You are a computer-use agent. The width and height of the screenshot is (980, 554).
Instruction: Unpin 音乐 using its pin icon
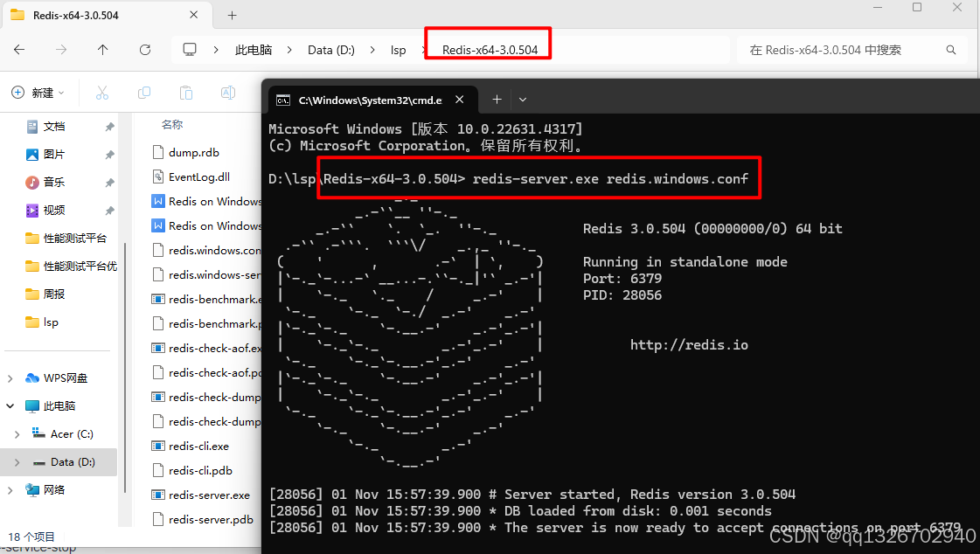(x=109, y=183)
